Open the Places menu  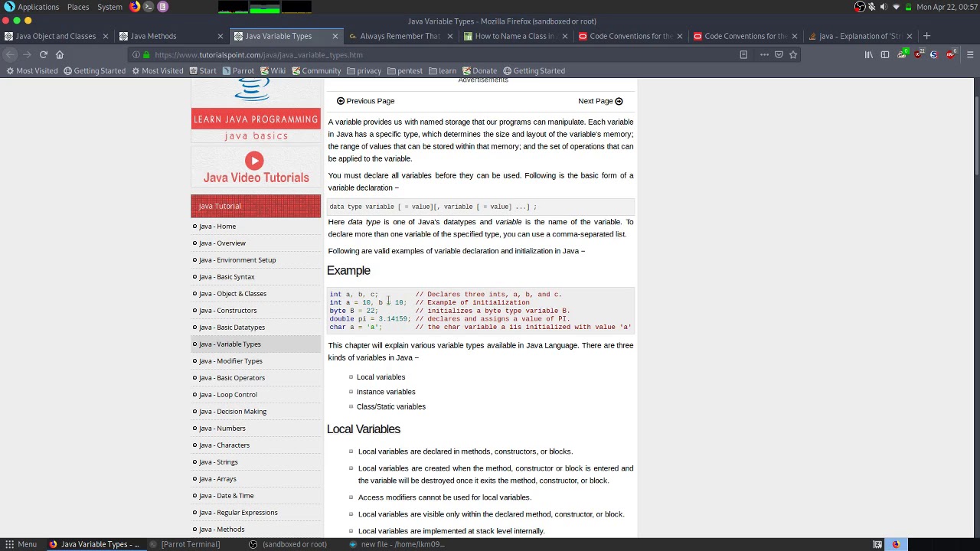click(x=77, y=7)
